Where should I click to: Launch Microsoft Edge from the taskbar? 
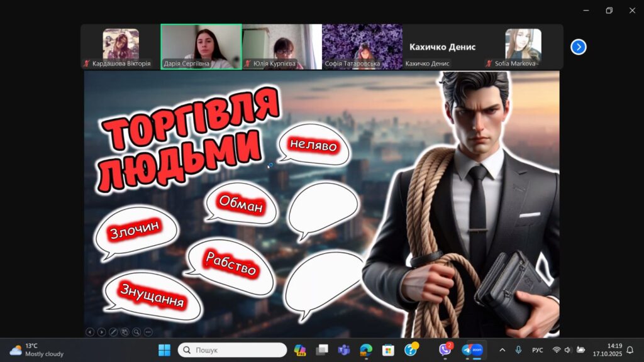coord(365,350)
